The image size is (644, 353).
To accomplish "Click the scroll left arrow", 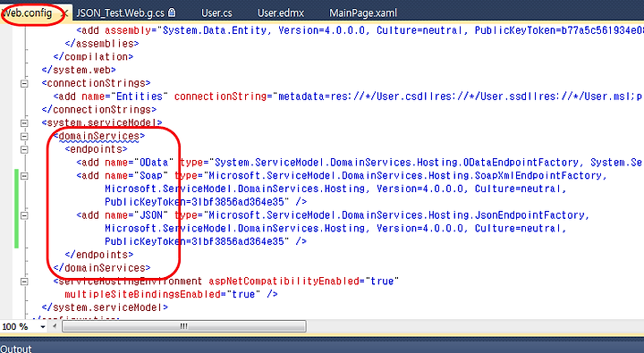I will click(55, 326).
